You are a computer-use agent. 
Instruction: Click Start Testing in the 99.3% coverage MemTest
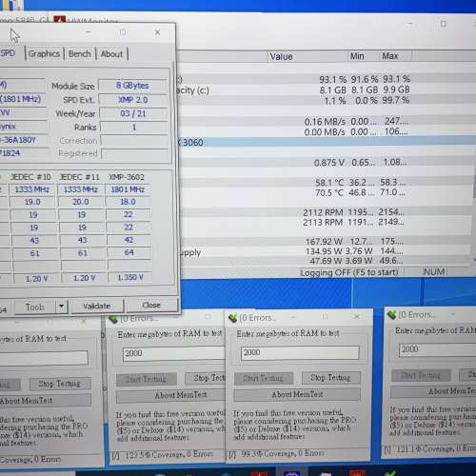tap(263, 378)
